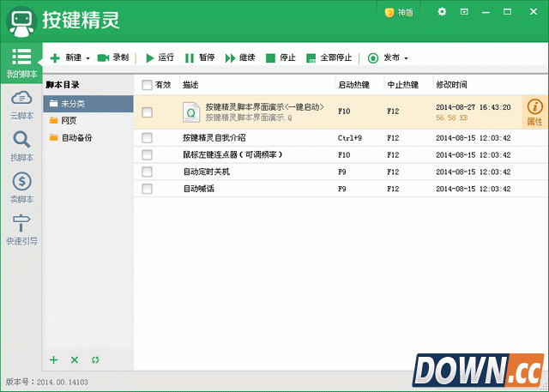Pause the script with 暂停
The image size is (549, 392).
click(x=200, y=57)
